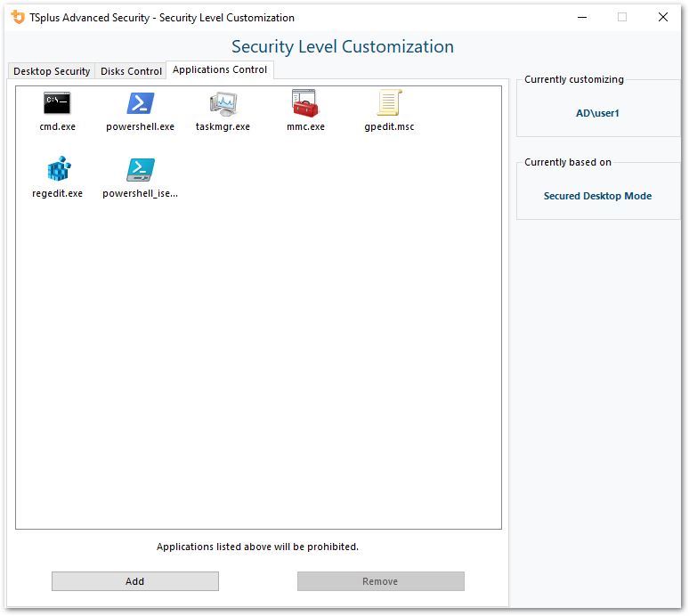Choose the gpedit.msc scroll icon
This screenshot has width=689, height=616.
389,104
